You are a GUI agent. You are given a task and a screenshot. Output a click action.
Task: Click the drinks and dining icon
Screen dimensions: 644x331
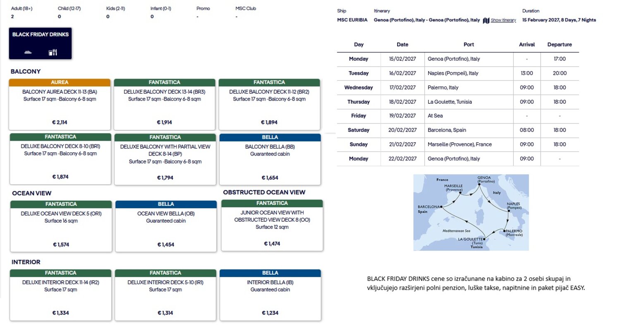click(x=53, y=53)
